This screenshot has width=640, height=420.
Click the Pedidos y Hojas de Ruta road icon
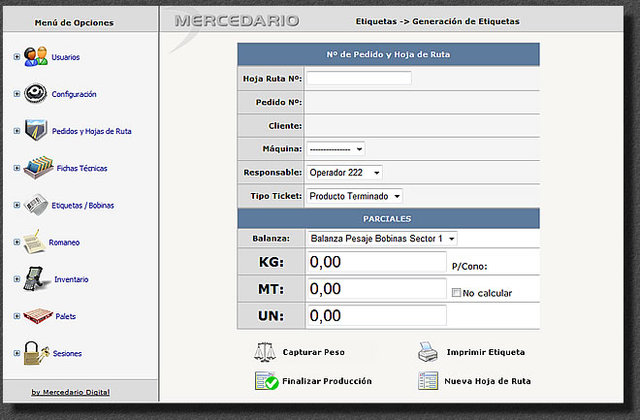click(36, 130)
